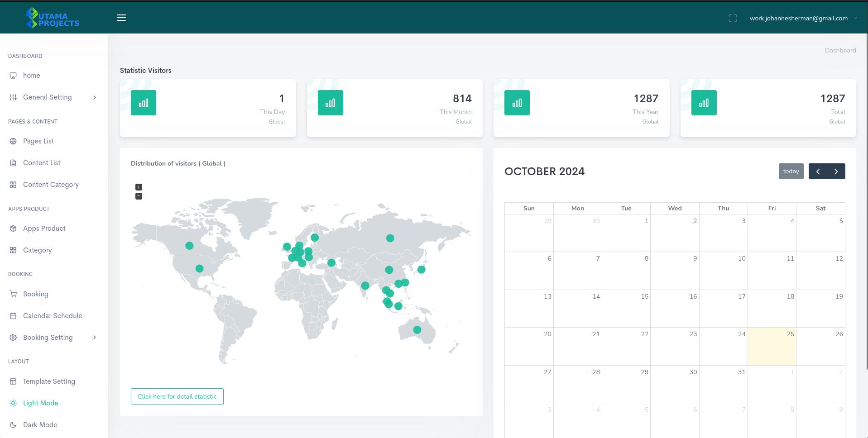Open Calendar Schedule from sidebar
Screen dimensions: 868x438
pyautogui.click(x=53, y=316)
